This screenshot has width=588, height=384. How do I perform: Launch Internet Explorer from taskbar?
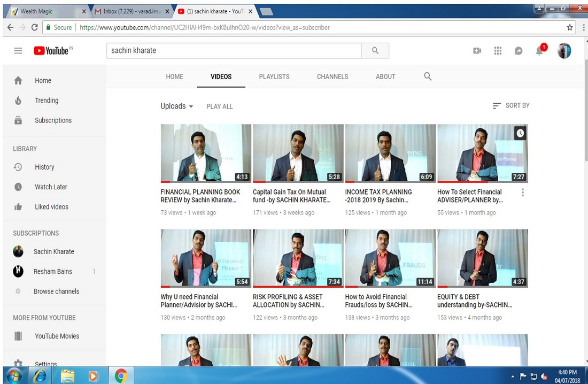coord(40,375)
